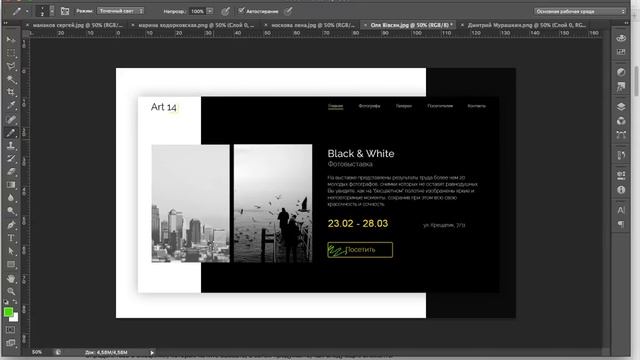The image size is (640, 360).
Task: Click the background white color swatch
Action: click(15, 318)
